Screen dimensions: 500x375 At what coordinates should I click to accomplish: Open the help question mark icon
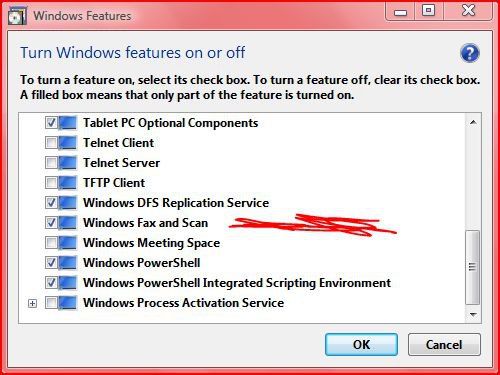coord(470,53)
